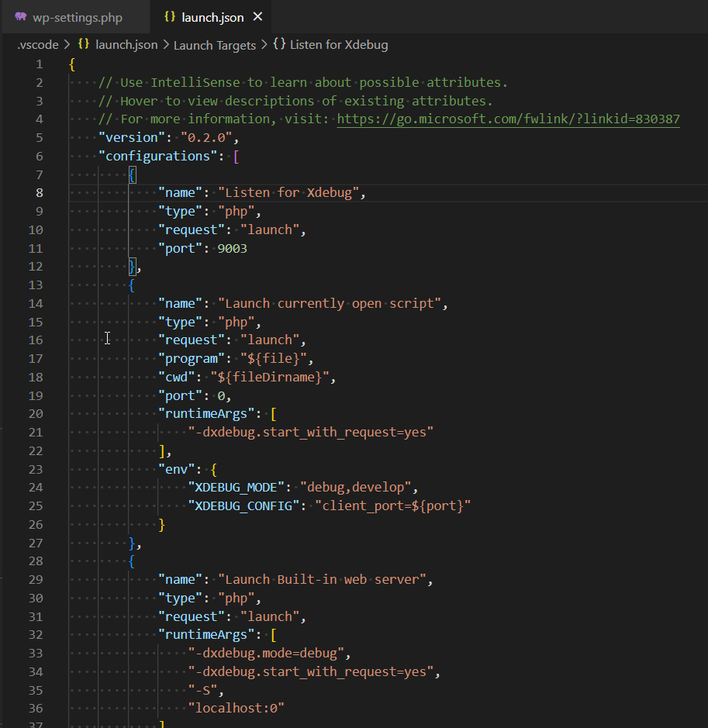The height and width of the screenshot is (728, 708).
Task: Click the "debug,develop" value
Action: click(x=355, y=488)
